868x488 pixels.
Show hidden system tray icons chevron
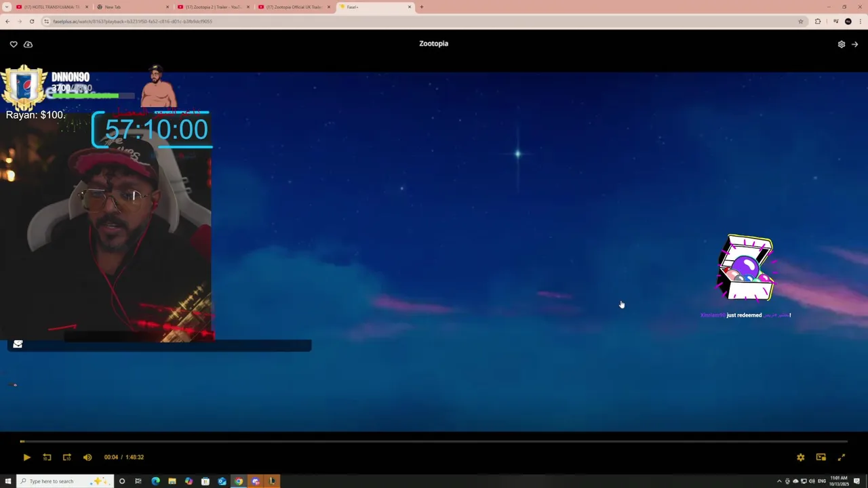pyautogui.click(x=779, y=481)
